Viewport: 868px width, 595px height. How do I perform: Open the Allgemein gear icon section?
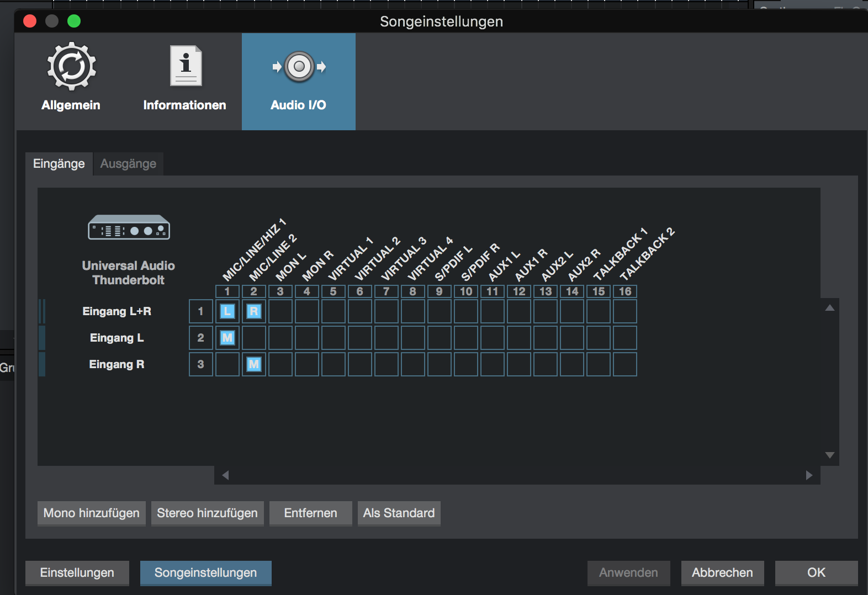tap(71, 67)
